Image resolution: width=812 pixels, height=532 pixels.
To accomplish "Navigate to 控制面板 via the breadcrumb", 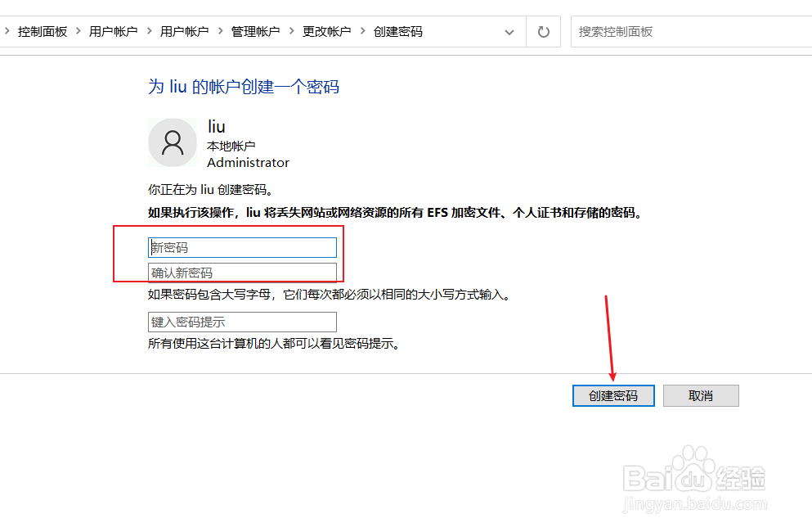I will tap(43, 31).
